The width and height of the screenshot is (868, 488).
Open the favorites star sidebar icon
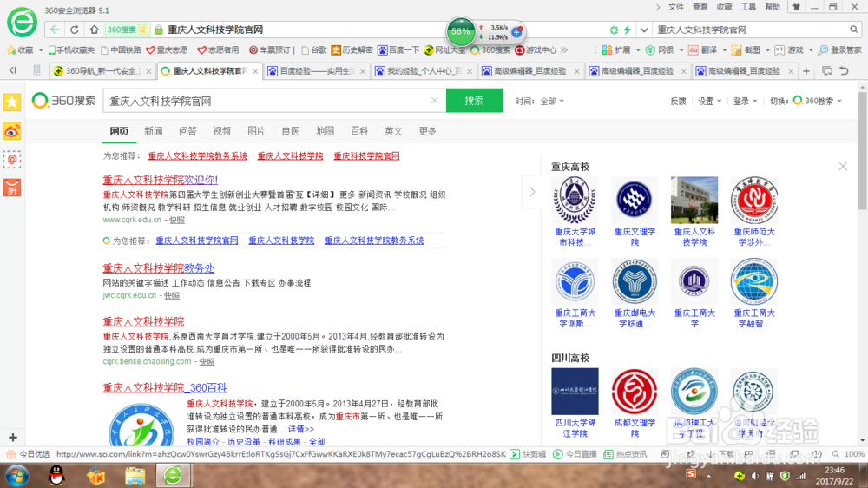(11, 102)
